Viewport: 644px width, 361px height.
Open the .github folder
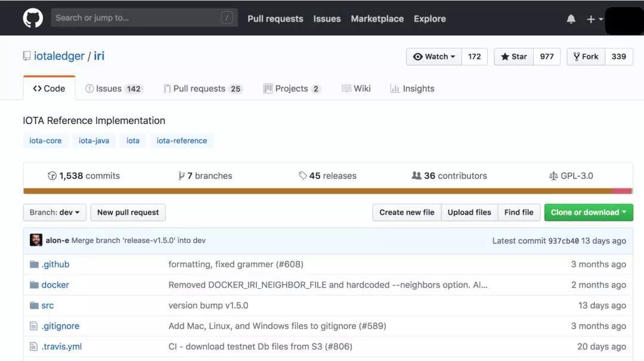[55, 264]
